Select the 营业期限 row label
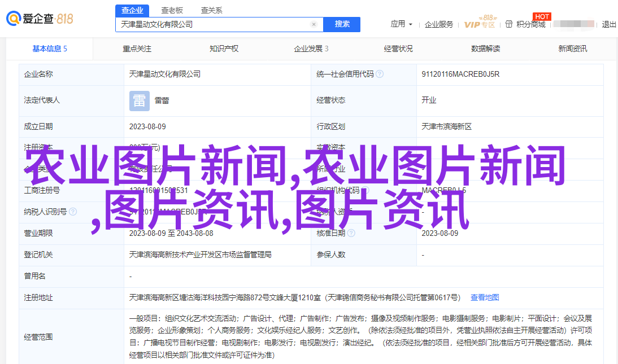Image resolution: width=618 pixels, height=364 pixels. coord(38,233)
